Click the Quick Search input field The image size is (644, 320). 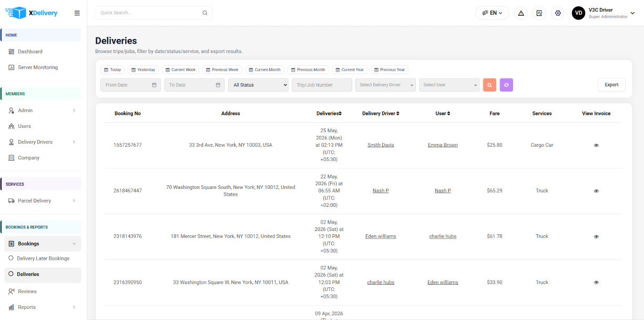click(x=154, y=13)
